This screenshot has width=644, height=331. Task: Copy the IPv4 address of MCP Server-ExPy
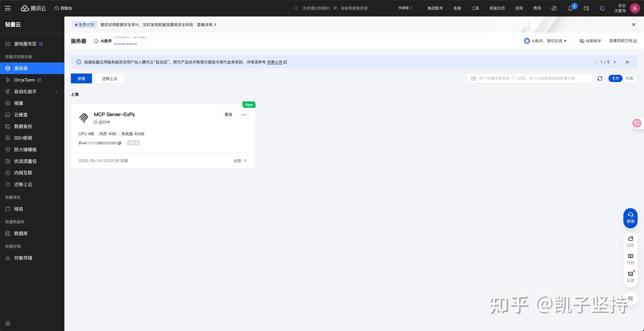click(119, 143)
